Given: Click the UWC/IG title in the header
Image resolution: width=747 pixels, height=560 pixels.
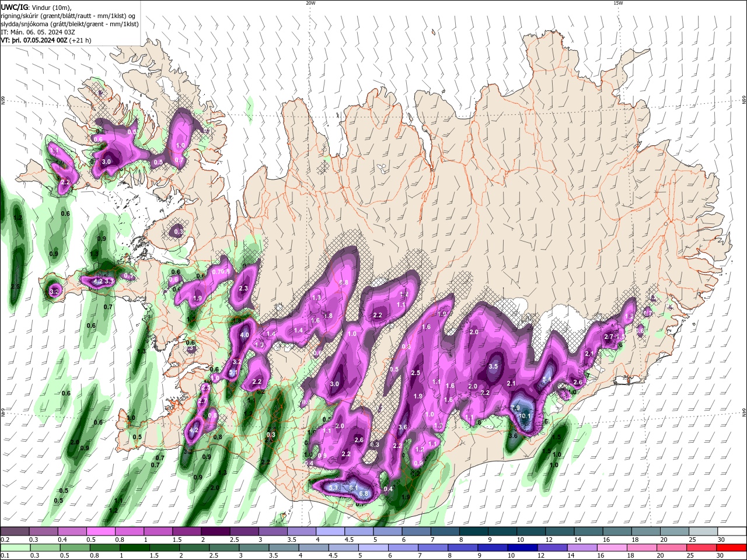Looking at the screenshot, I should pos(13,7).
